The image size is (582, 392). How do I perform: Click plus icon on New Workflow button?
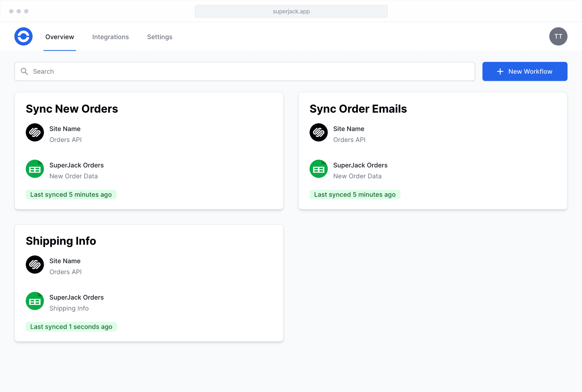[500, 71]
